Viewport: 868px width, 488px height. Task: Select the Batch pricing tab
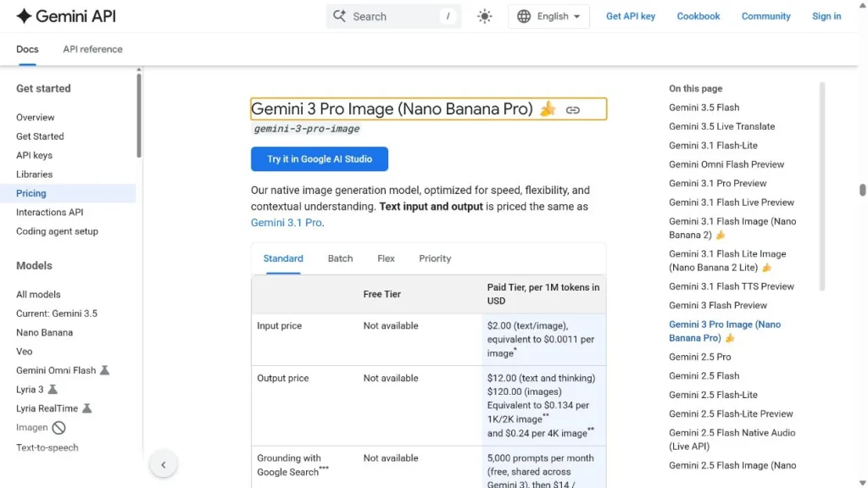pyautogui.click(x=340, y=258)
